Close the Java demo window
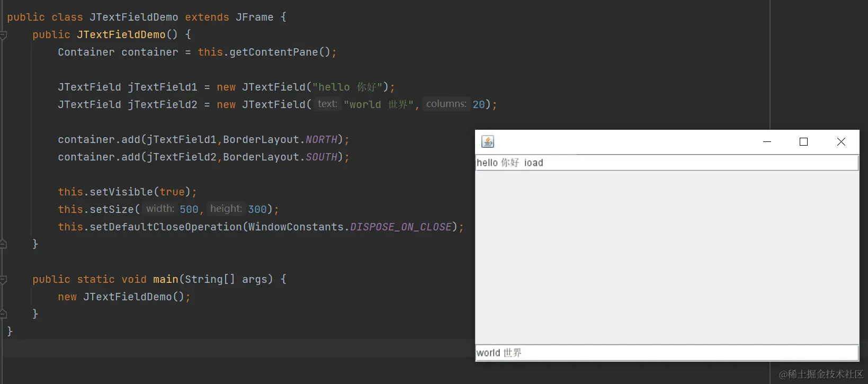868x384 pixels. coord(841,142)
